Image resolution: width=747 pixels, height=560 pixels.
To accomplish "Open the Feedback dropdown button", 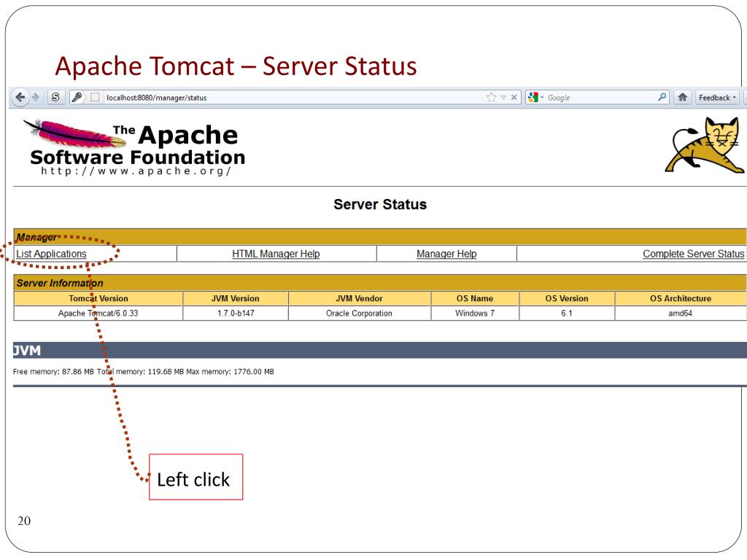I will 717,97.
